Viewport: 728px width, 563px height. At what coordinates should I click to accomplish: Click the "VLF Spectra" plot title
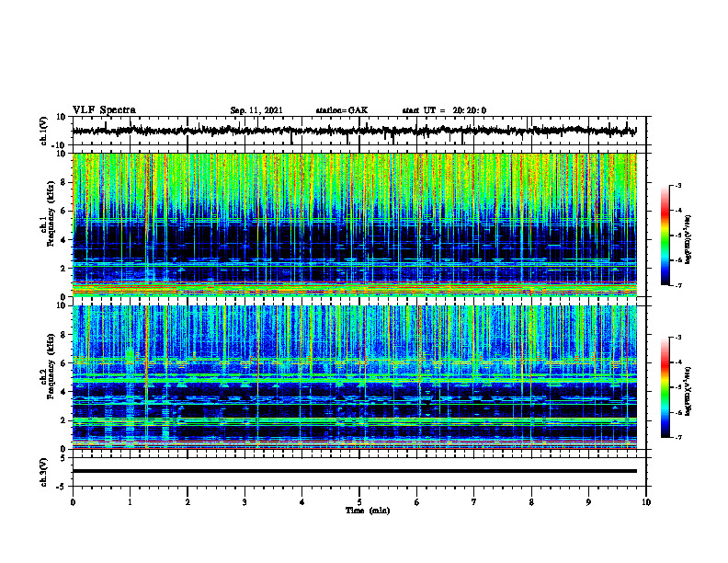tap(104, 110)
